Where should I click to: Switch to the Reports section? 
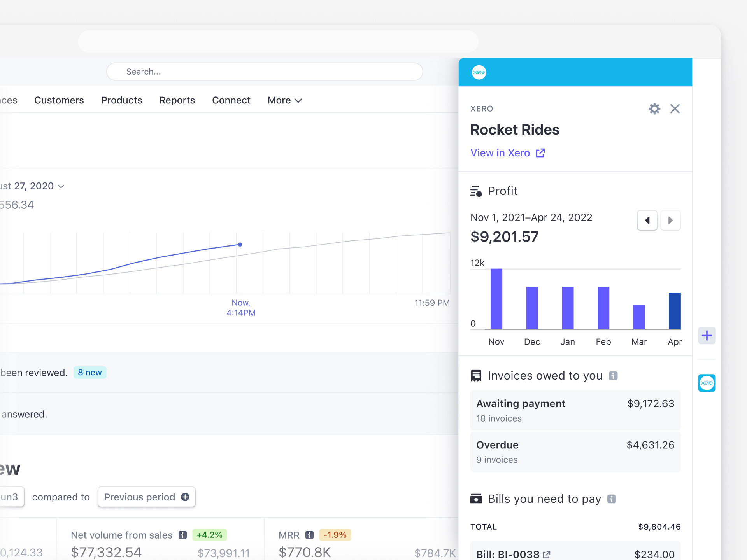(177, 100)
